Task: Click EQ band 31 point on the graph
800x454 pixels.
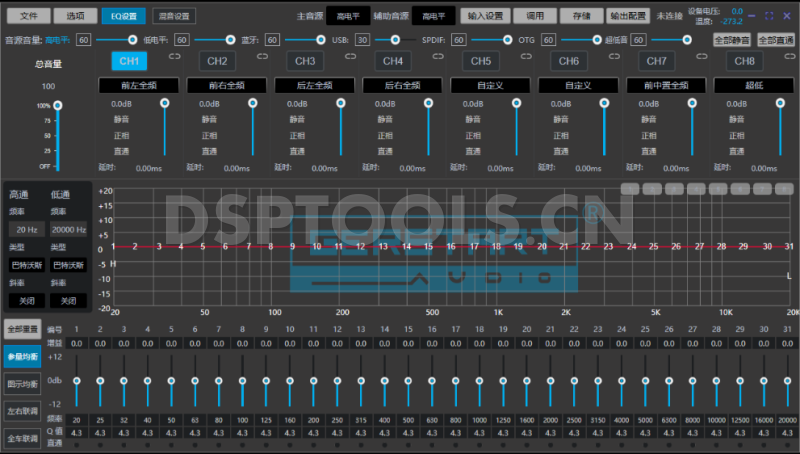Action: click(790, 246)
